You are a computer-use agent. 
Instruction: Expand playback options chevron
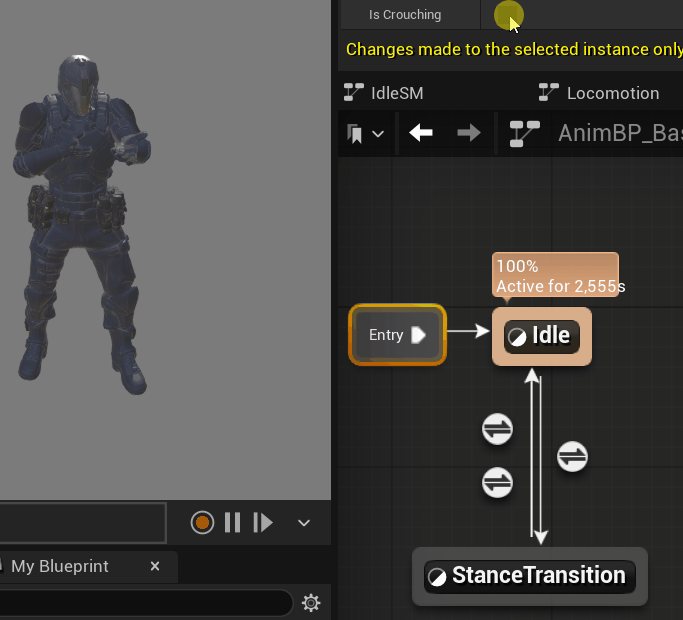(304, 522)
